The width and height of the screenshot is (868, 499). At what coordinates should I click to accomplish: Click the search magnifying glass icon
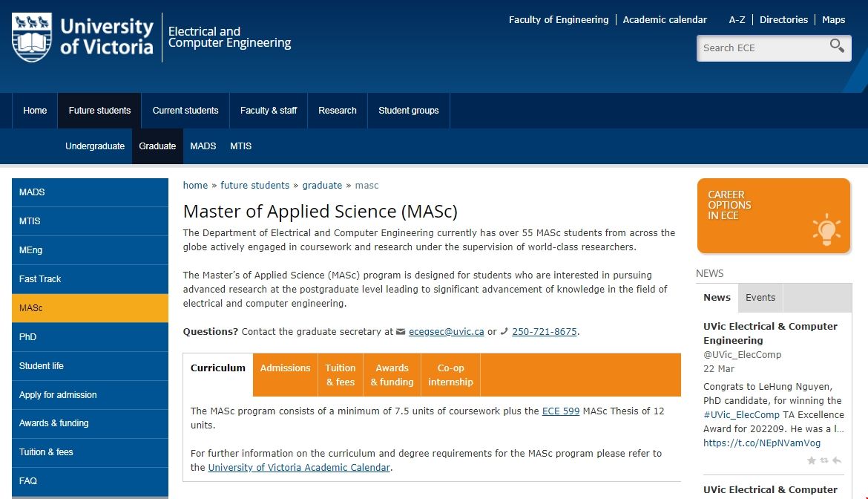point(837,47)
